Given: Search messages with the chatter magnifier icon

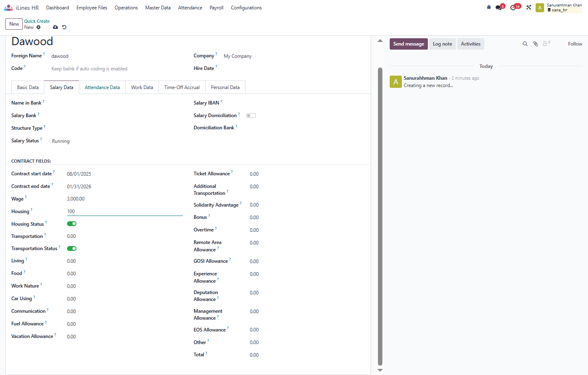Looking at the screenshot, I should [x=525, y=44].
